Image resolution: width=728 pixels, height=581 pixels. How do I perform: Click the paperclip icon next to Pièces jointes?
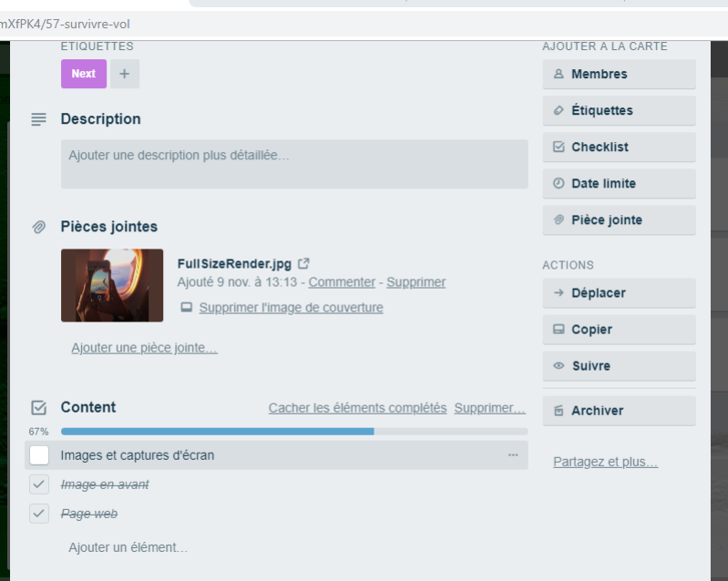(39, 227)
